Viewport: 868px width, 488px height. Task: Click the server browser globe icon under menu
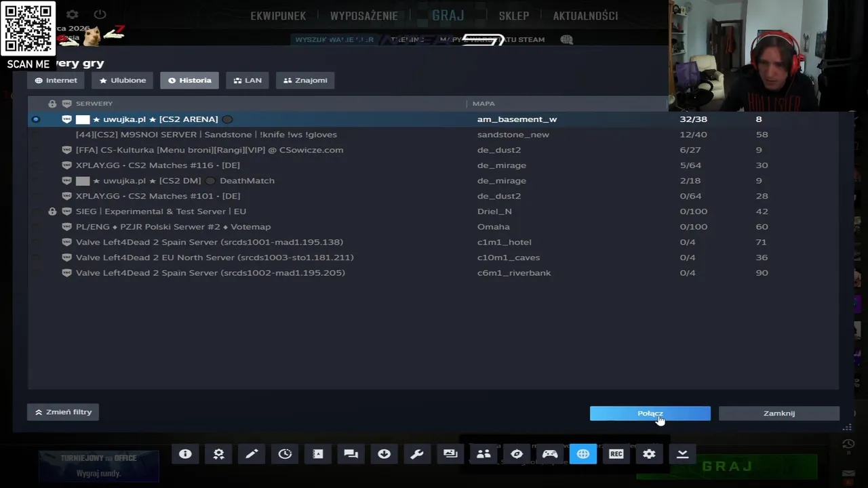tap(567, 40)
